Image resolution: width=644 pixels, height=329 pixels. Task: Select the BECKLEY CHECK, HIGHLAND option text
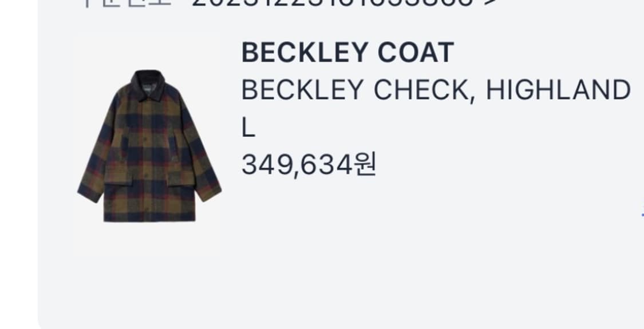pyautogui.click(x=436, y=90)
